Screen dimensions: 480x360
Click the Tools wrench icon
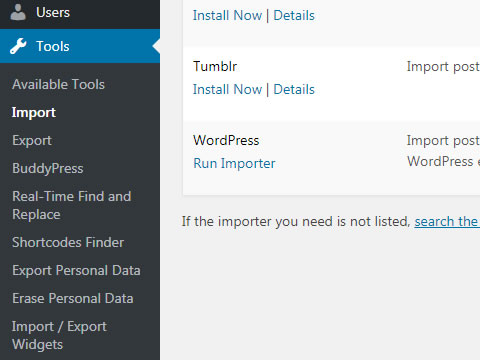[x=18, y=46]
